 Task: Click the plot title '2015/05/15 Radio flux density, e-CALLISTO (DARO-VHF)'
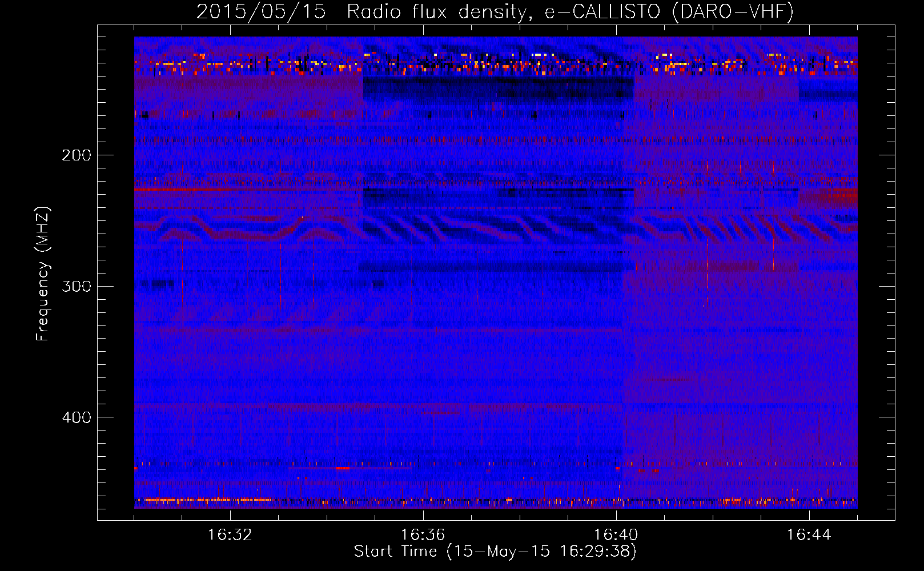[495, 11]
